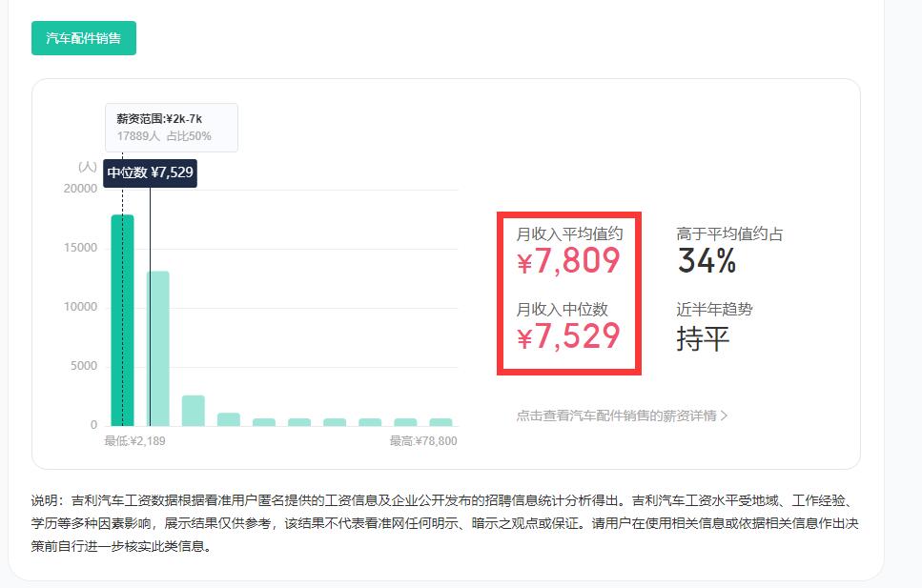Select the third short salary bar
Viewport: 922px width, 588px height.
pos(193,411)
